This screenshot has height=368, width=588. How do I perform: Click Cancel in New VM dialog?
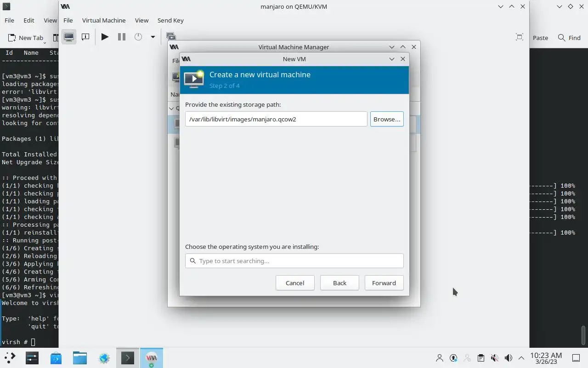point(295,283)
